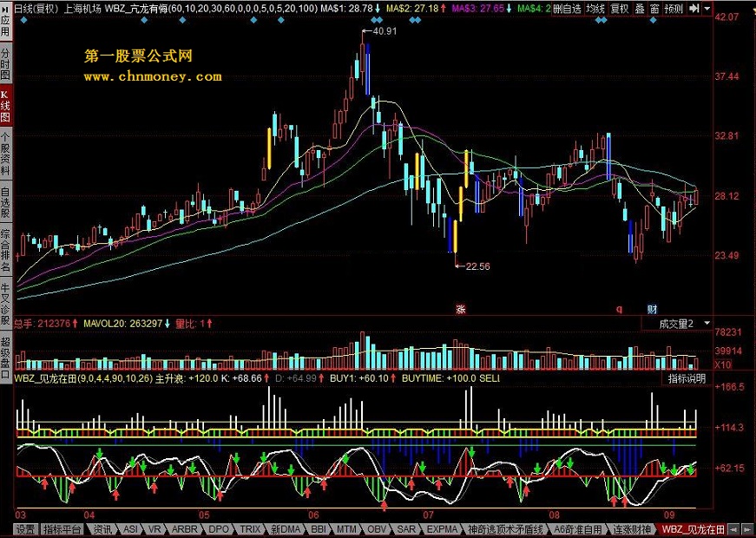Click the MAVOL20: 263297 value

123,324
